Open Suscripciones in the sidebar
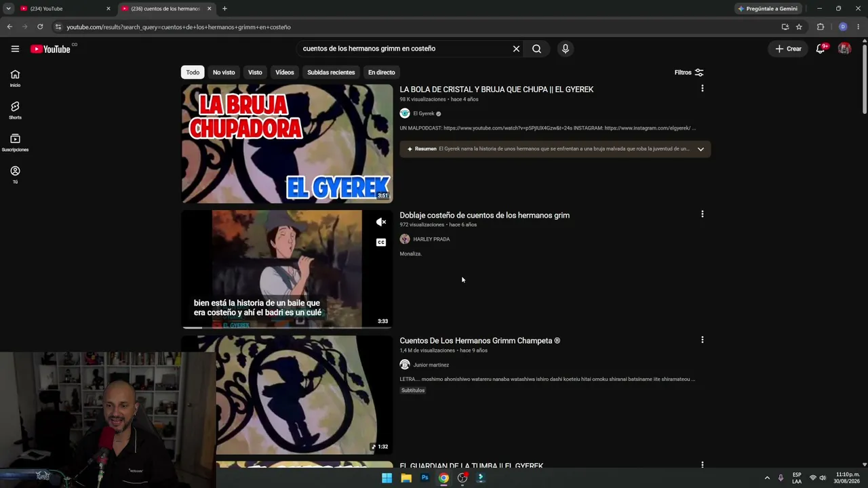Screen dimensions: 868x488 point(15,143)
